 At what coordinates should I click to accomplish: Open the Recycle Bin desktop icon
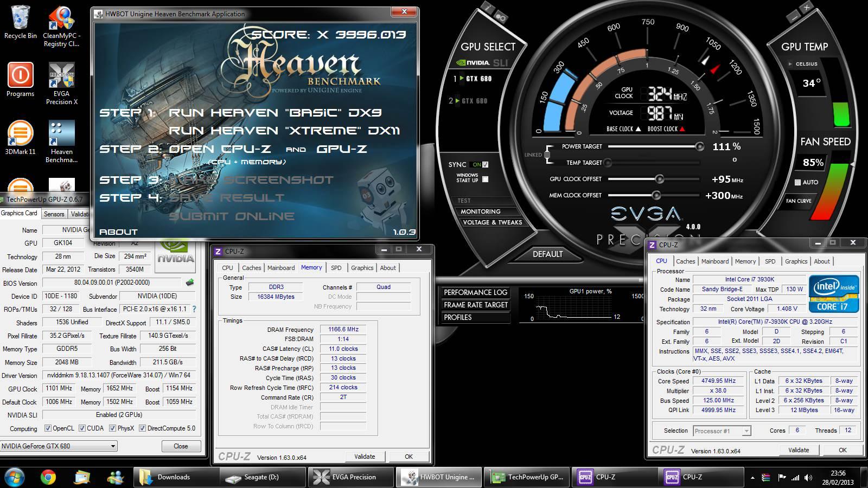pos(21,22)
